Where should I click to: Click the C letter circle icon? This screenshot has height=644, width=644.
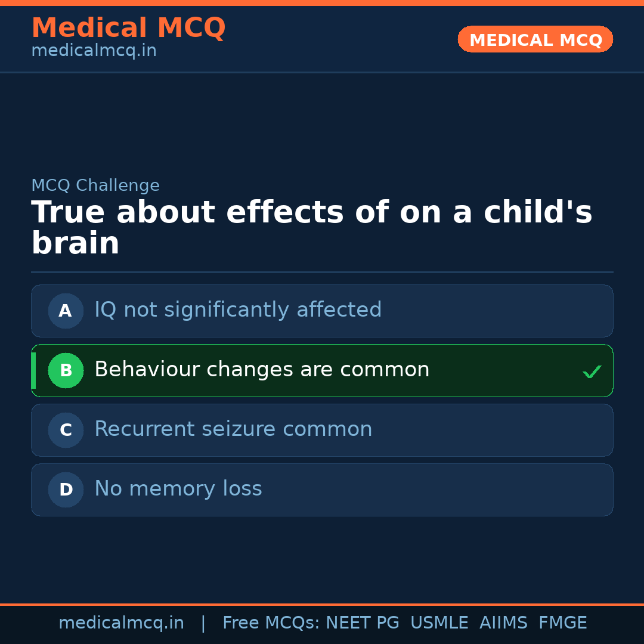pos(66,430)
